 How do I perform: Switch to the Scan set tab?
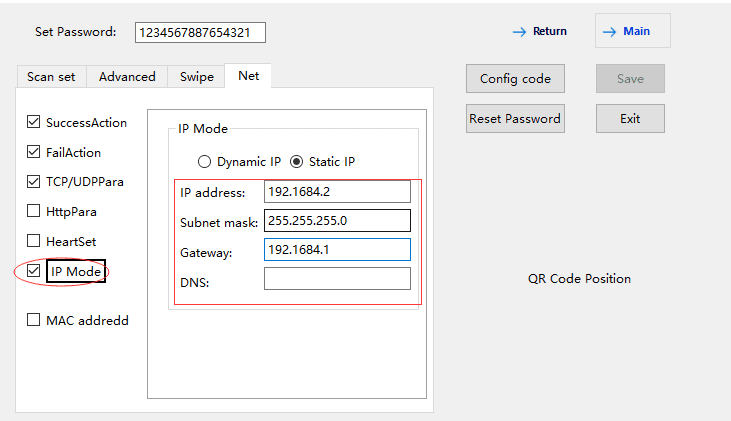(52, 76)
